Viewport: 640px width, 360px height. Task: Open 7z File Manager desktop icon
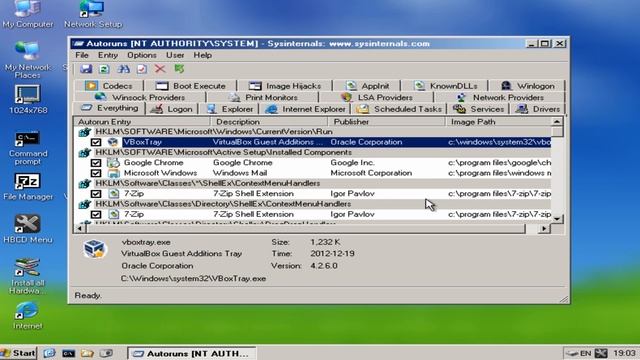[28, 187]
